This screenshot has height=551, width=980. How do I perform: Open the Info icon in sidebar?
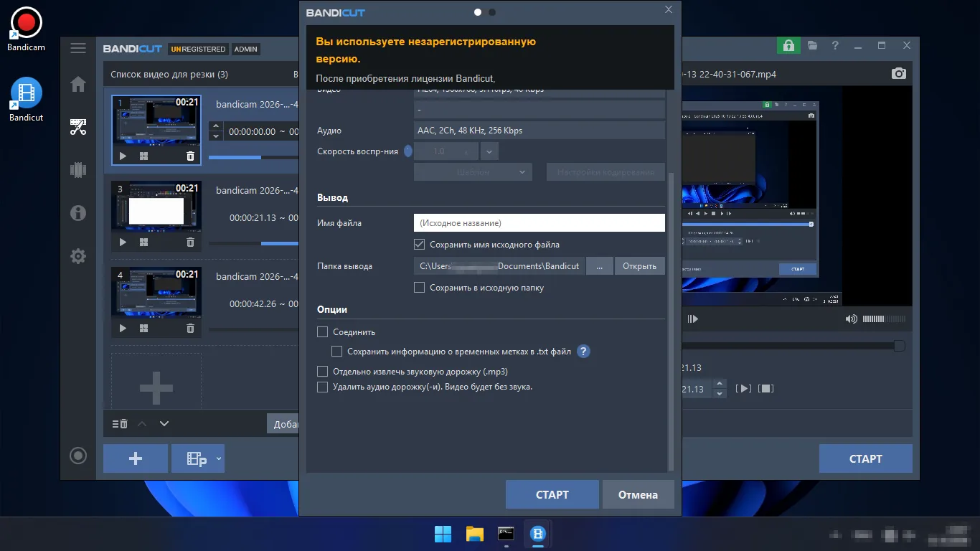point(78,213)
